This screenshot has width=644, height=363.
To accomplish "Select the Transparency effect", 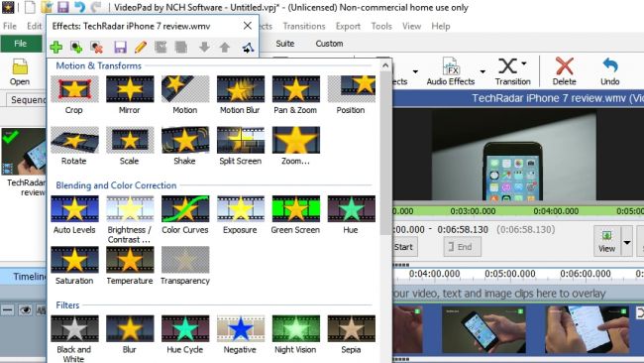I will 185,266.
